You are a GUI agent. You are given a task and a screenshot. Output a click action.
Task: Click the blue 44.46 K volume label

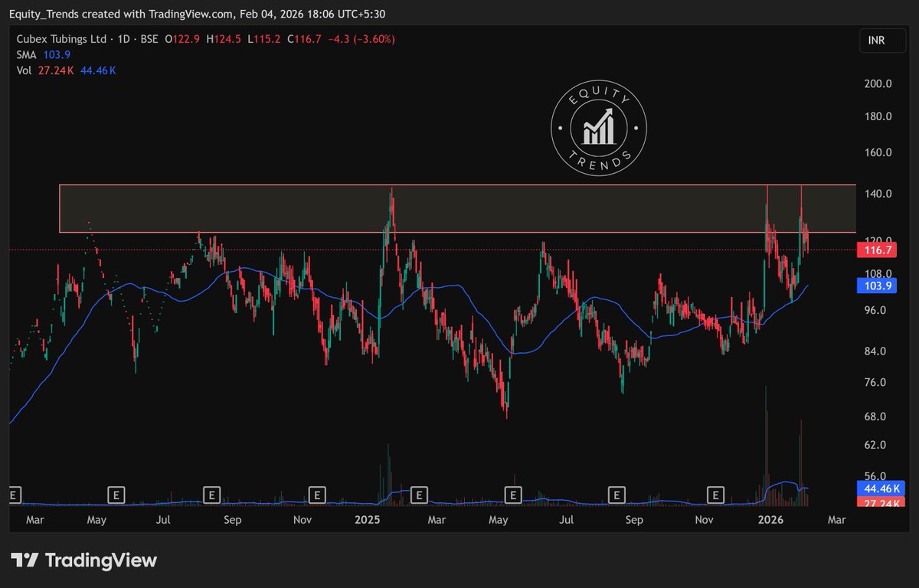[x=882, y=488]
